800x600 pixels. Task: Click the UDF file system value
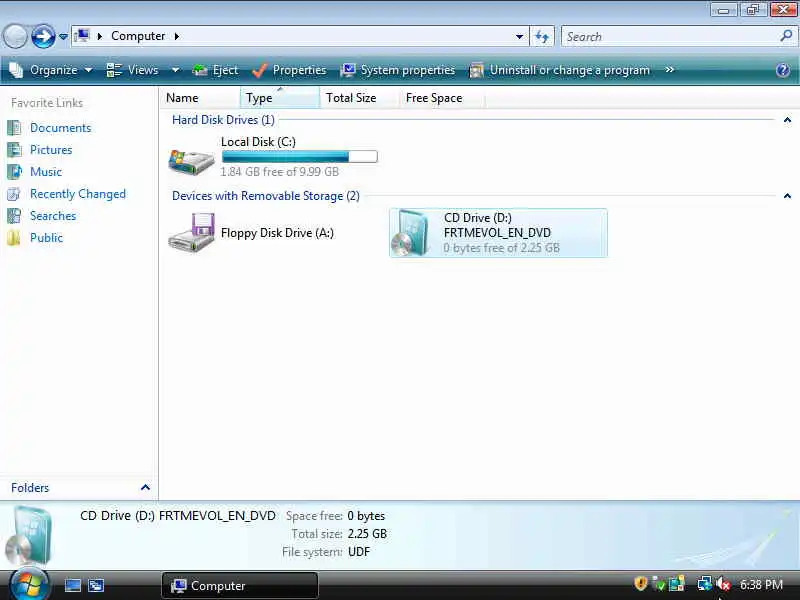click(359, 552)
